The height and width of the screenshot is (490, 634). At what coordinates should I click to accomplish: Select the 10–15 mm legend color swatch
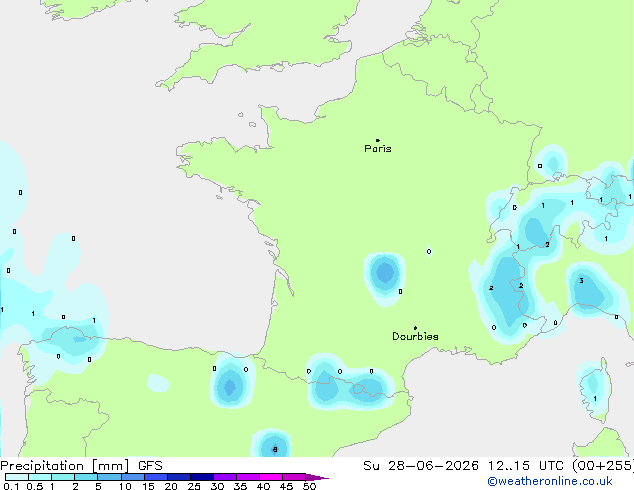133,477
